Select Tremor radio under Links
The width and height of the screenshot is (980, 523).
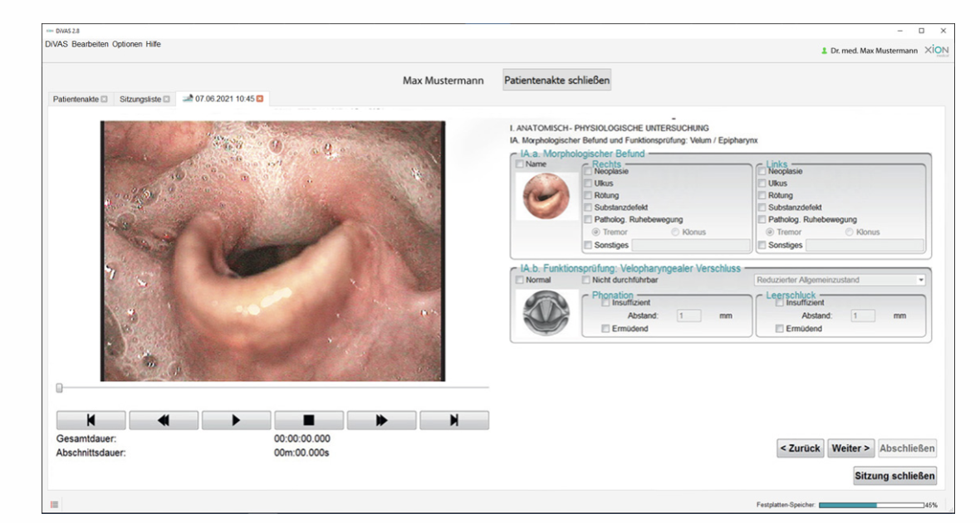point(770,232)
